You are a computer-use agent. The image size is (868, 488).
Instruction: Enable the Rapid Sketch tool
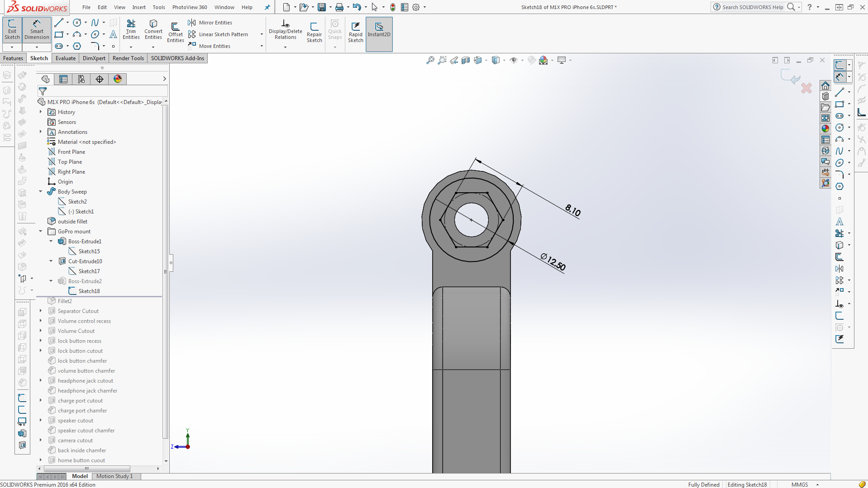tap(355, 33)
